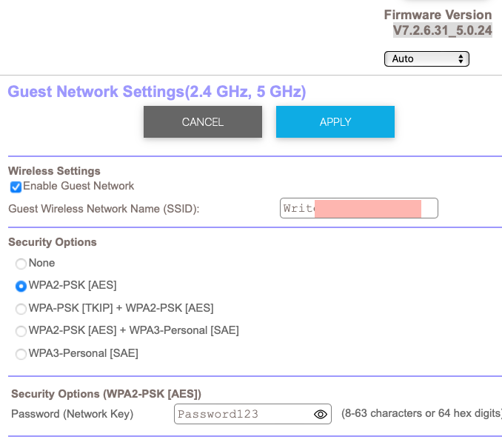Click the firmware version number V7.2.6.31_5.0.24

coord(442,31)
